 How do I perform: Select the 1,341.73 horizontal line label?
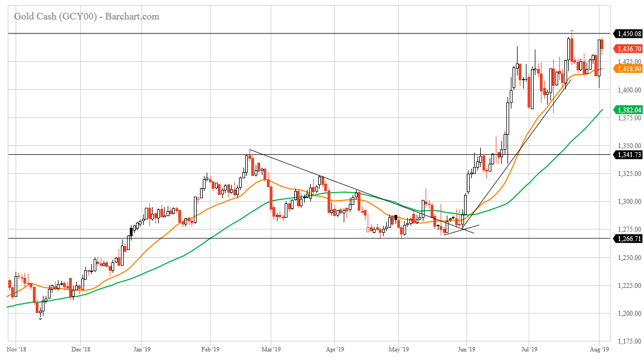coord(628,155)
